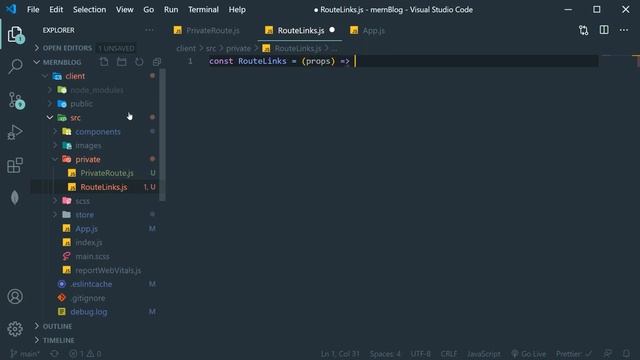Open the File menu
The image size is (640, 360).
click(33, 9)
